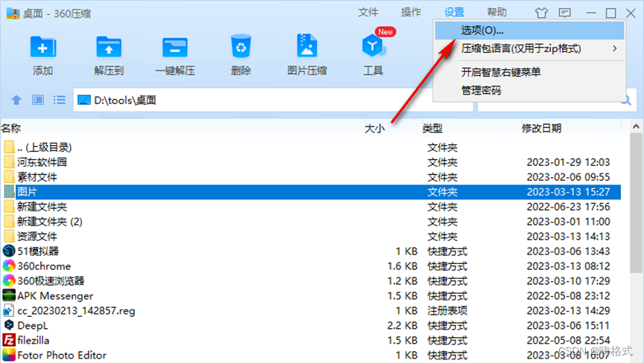Open the 设置 (Settings) menu
644x363 pixels.
(x=454, y=13)
